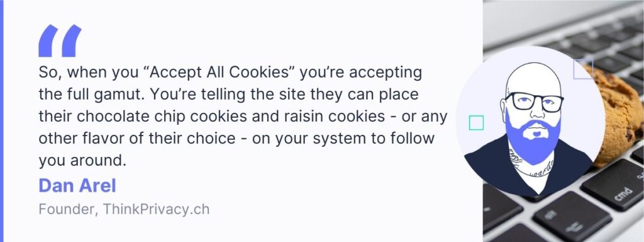Click the glasses on the avatar face
644x242 pixels.
coord(535,101)
